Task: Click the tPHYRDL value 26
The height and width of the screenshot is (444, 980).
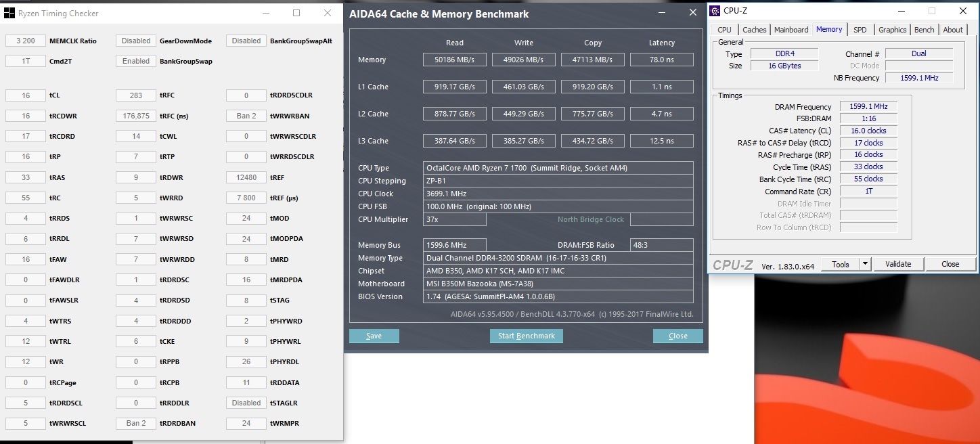Action: 246,361
